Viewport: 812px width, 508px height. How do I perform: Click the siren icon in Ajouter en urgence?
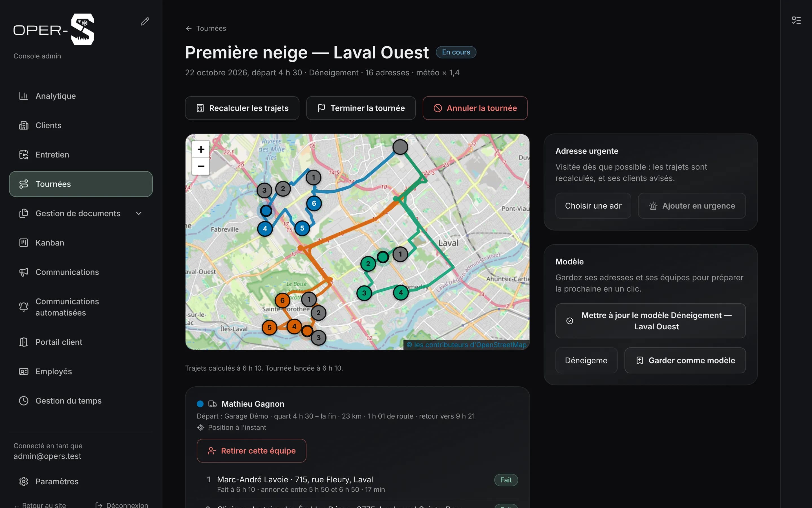click(x=653, y=206)
